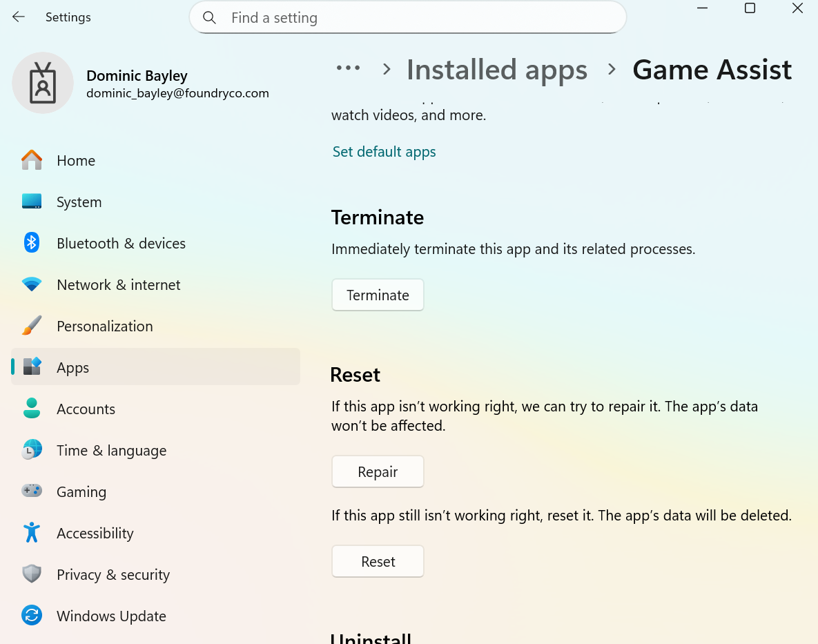Viewport: 818px width, 644px height.
Task: Click the back arrow in Settings
Action: [18, 17]
